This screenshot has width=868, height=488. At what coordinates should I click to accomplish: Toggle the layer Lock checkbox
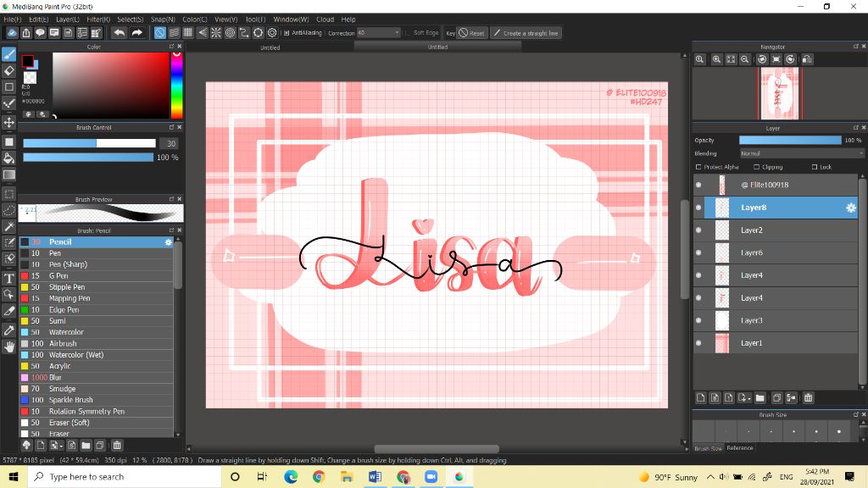coord(815,167)
